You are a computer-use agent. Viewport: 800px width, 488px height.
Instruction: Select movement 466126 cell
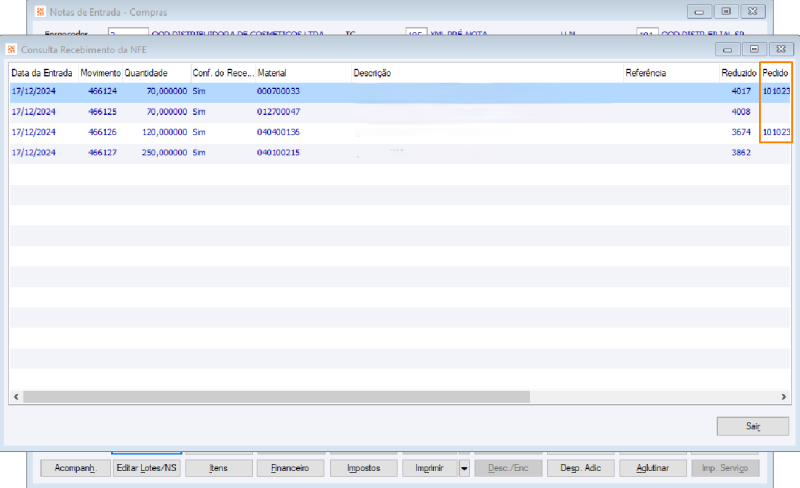tap(102, 132)
